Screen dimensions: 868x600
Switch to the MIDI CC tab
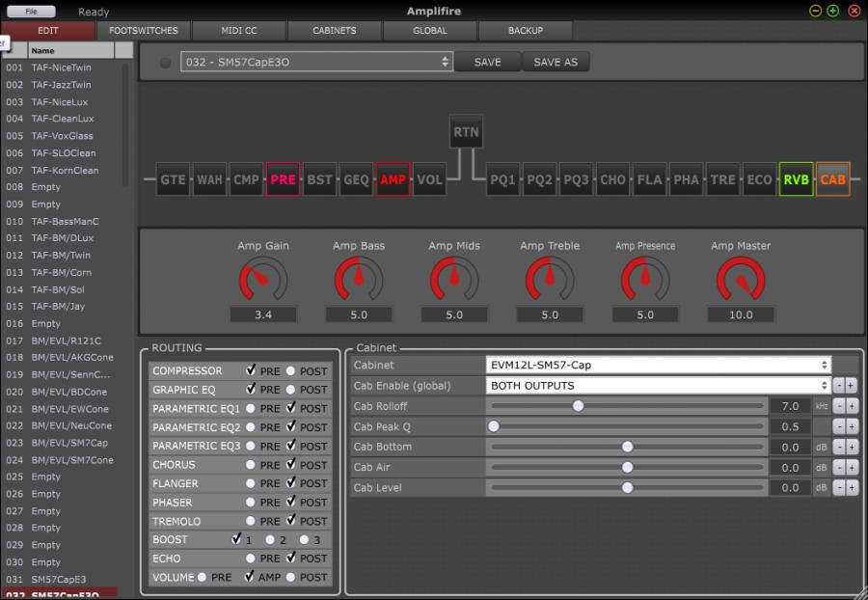[x=239, y=31]
